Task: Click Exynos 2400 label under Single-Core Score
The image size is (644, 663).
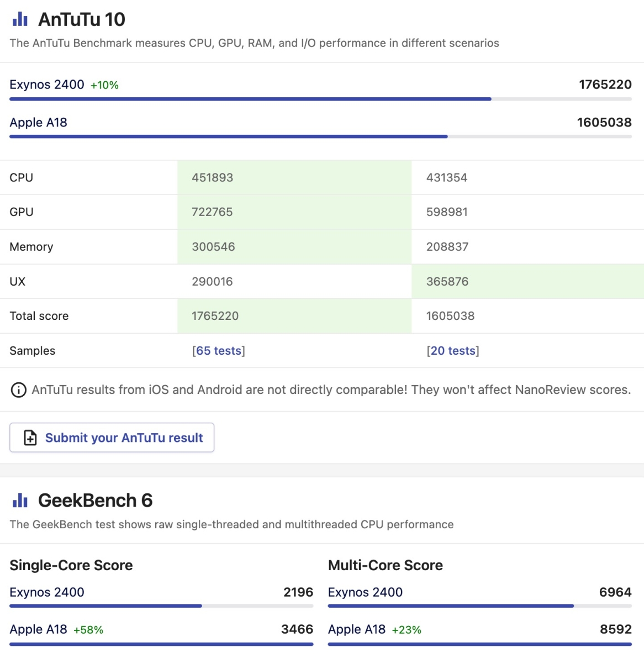Action: pyautogui.click(x=47, y=592)
